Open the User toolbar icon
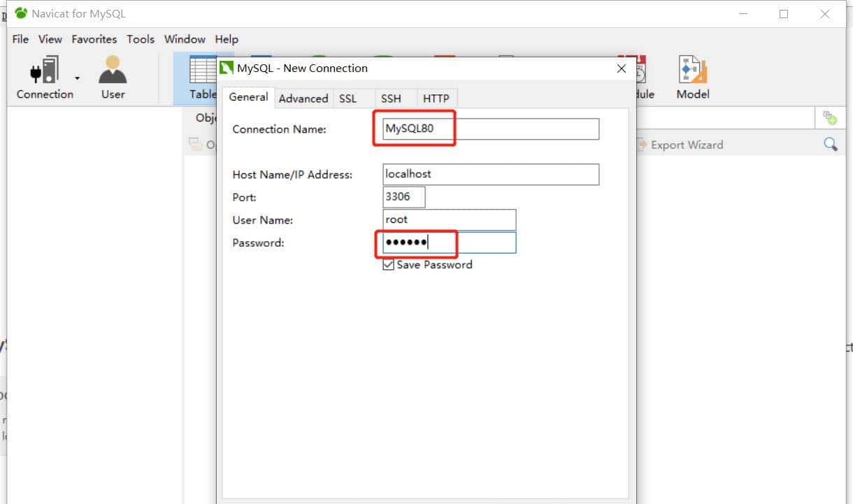Screen dimensions: 853x504 pos(113,71)
